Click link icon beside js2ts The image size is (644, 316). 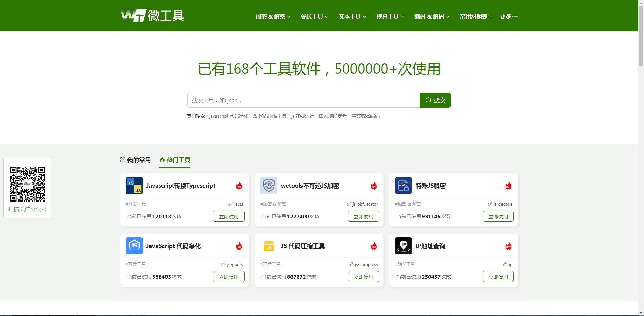point(231,204)
